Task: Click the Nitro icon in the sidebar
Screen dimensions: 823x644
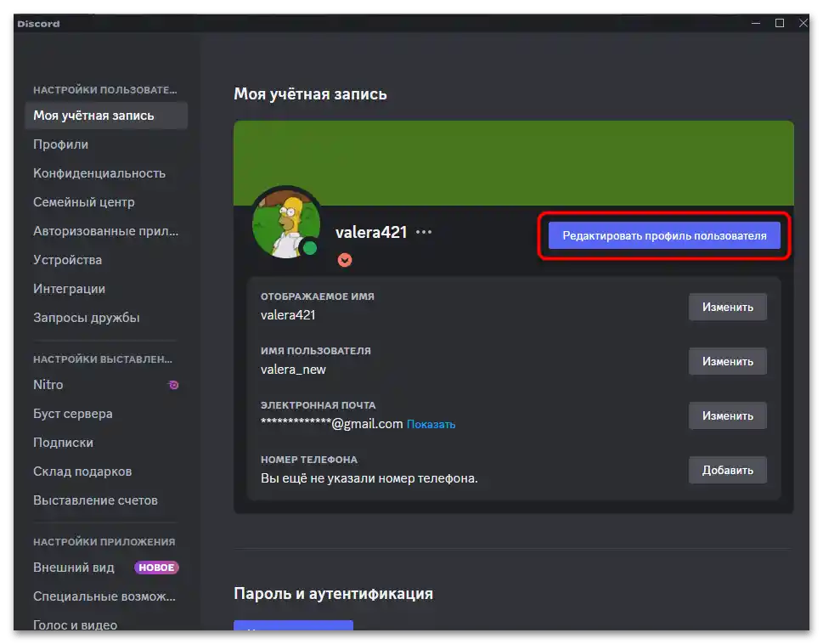Action: pos(174,385)
